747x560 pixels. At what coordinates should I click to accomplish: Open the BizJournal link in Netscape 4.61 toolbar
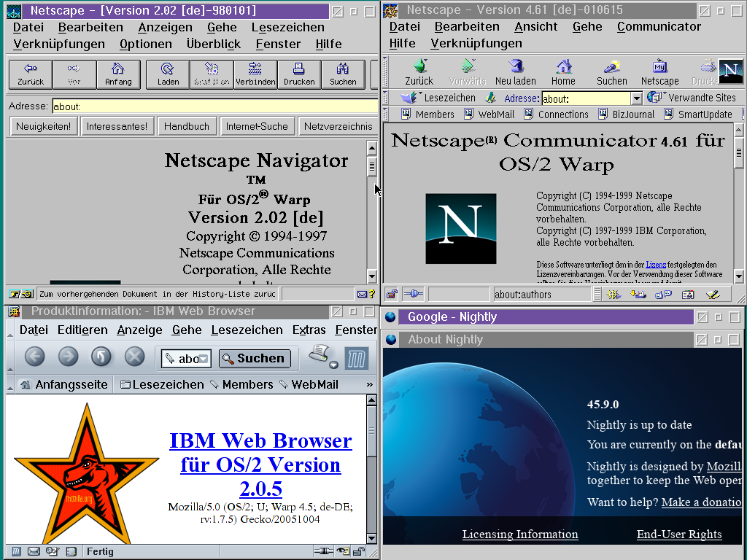627,114
